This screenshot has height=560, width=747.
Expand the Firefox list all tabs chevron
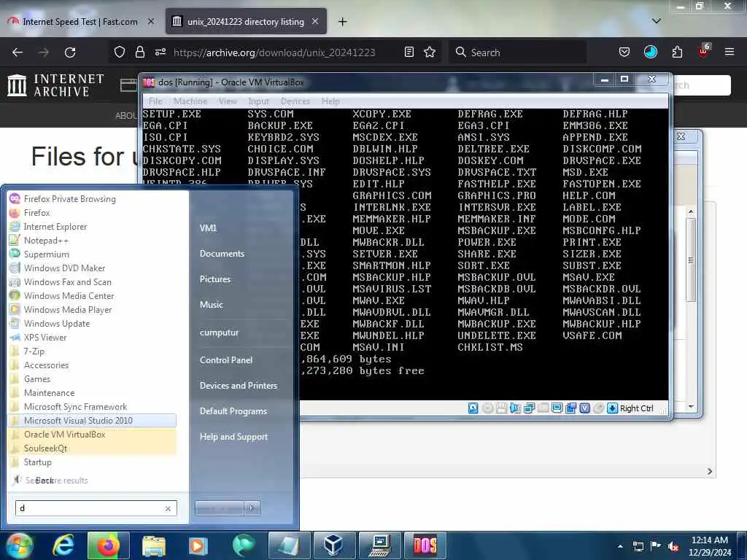tap(656, 21)
